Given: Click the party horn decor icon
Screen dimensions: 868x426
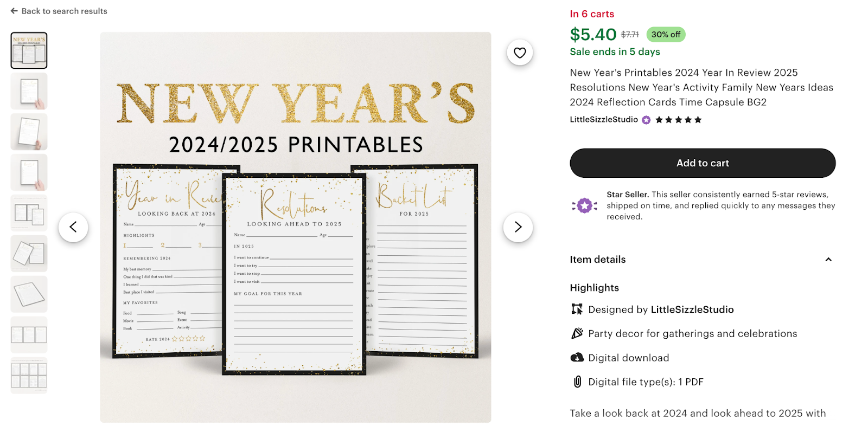Looking at the screenshot, I should (x=576, y=333).
